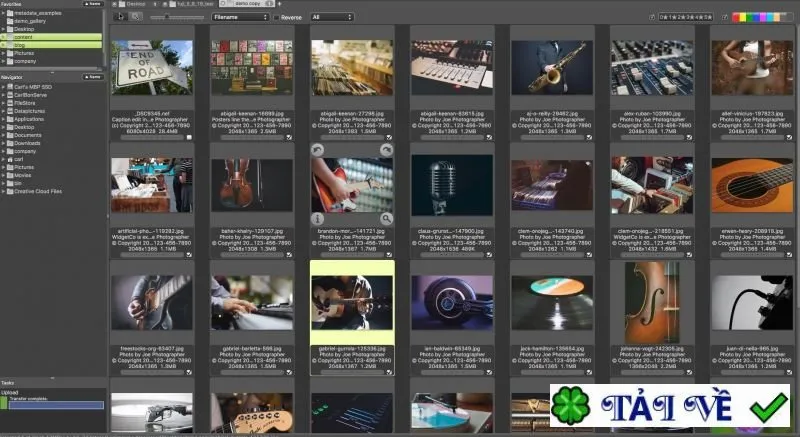The height and width of the screenshot is (437, 800).
Task: Expand the Documents folder in Navigator
Action: coord(3,135)
